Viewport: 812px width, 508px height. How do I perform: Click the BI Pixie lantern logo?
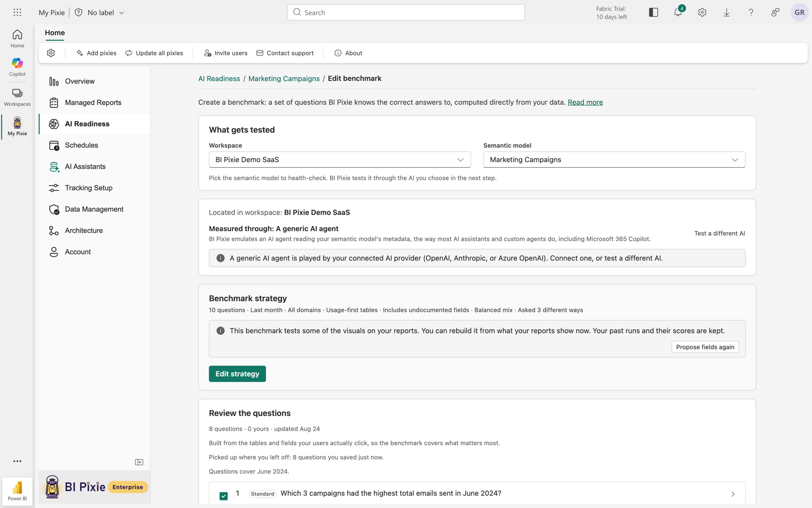pyautogui.click(x=52, y=487)
